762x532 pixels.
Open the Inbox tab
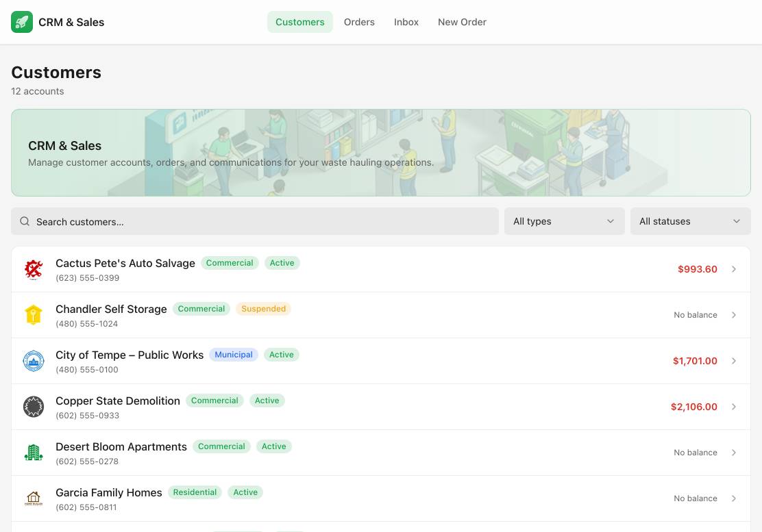pos(406,22)
